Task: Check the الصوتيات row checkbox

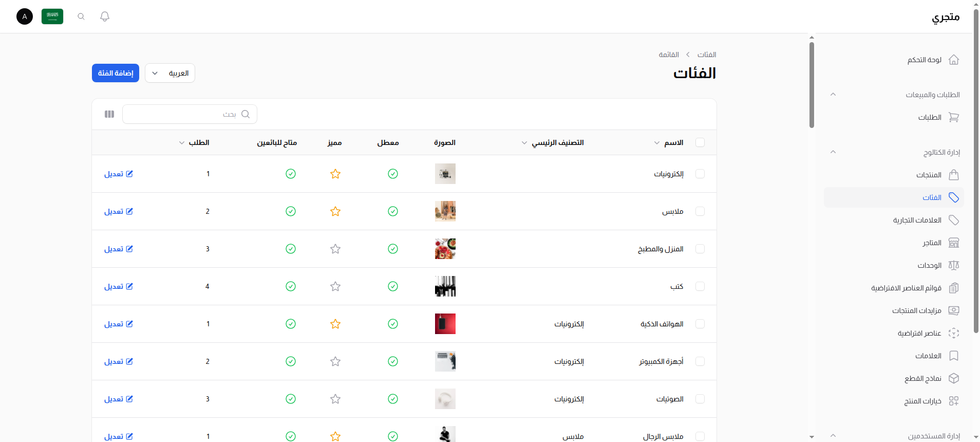Action: [x=700, y=399]
